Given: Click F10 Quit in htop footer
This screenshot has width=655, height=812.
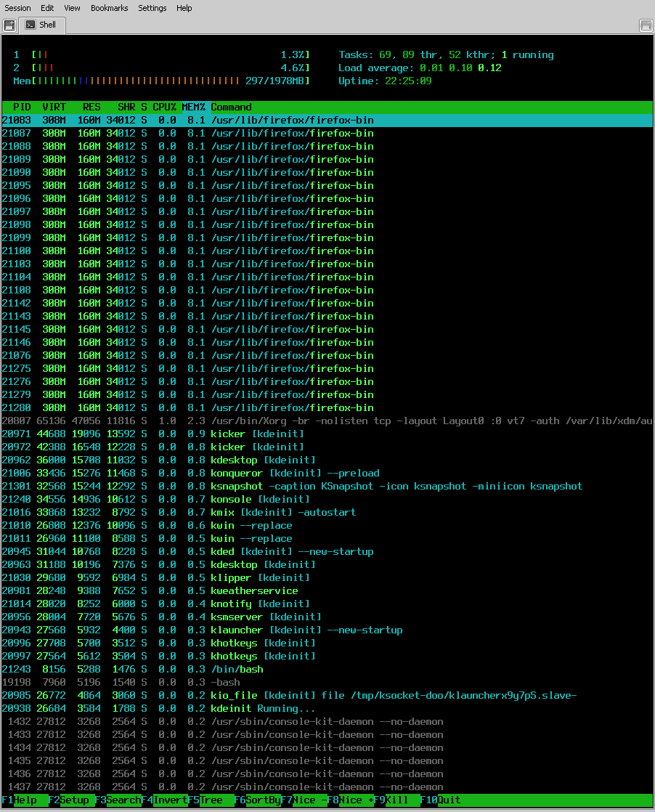Looking at the screenshot, I should click(440, 800).
